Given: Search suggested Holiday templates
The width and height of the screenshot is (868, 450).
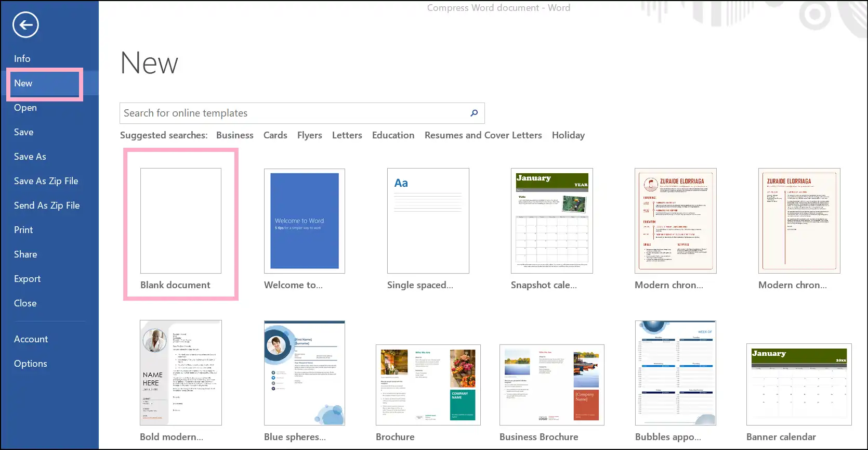Looking at the screenshot, I should point(569,135).
